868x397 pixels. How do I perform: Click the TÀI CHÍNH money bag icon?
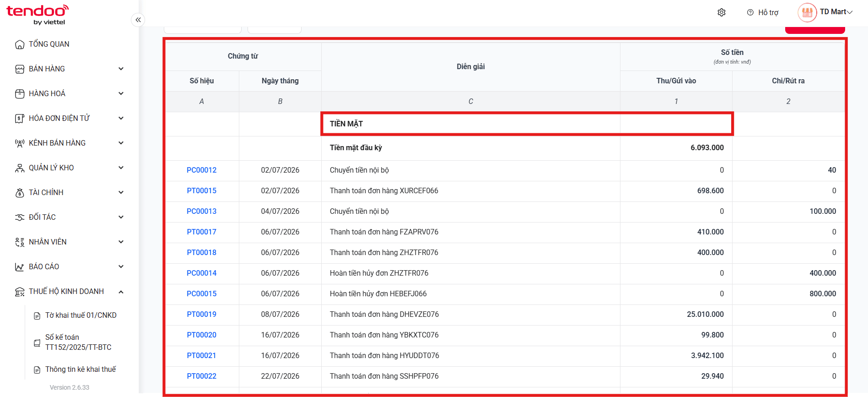20,193
